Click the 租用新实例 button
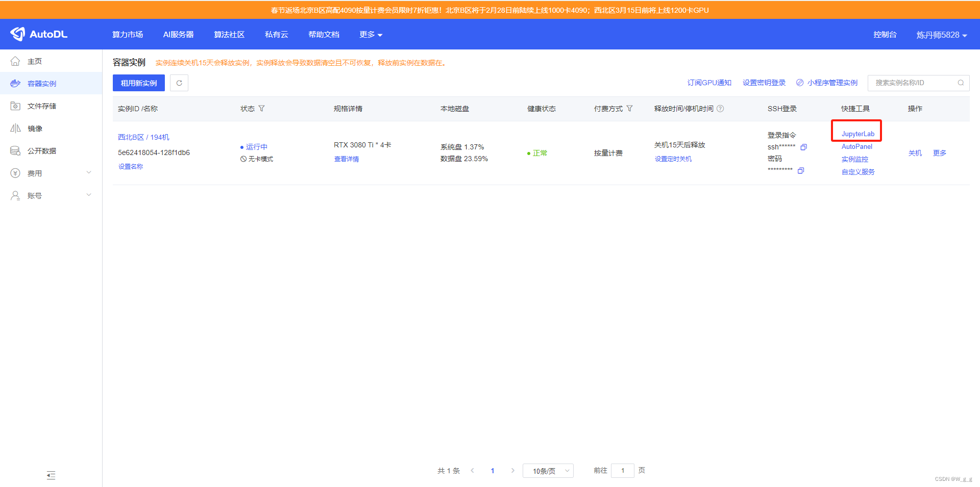 coord(138,83)
